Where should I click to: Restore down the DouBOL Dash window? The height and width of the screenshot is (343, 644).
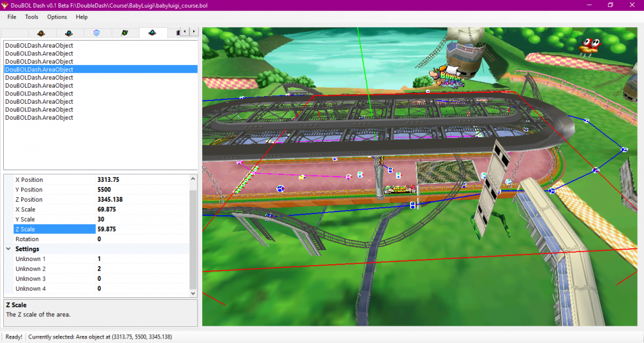click(x=611, y=5)
